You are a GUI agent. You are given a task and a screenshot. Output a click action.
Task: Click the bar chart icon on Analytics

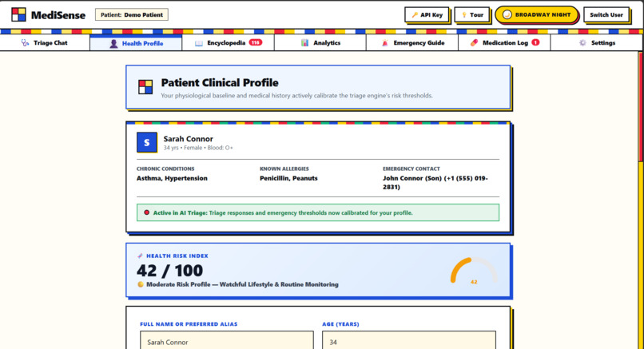pos(304,42)
